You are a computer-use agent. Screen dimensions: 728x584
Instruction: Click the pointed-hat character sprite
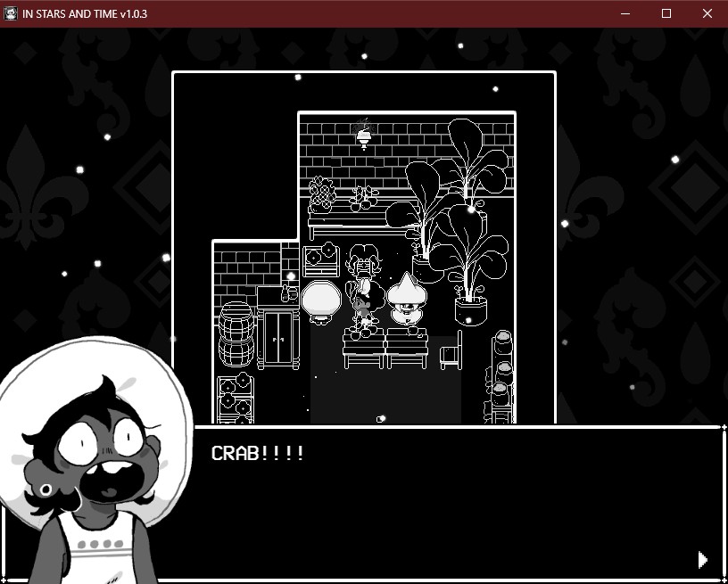pos(407,300)
